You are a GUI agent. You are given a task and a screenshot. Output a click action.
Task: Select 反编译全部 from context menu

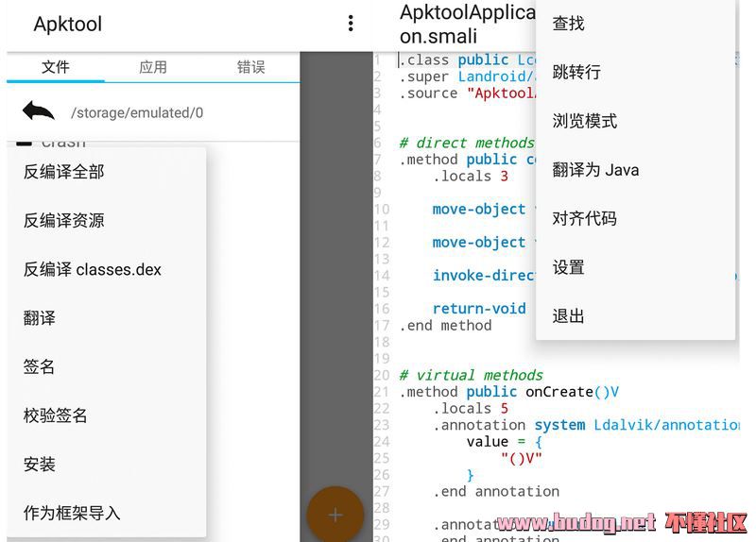click(64, 172)
